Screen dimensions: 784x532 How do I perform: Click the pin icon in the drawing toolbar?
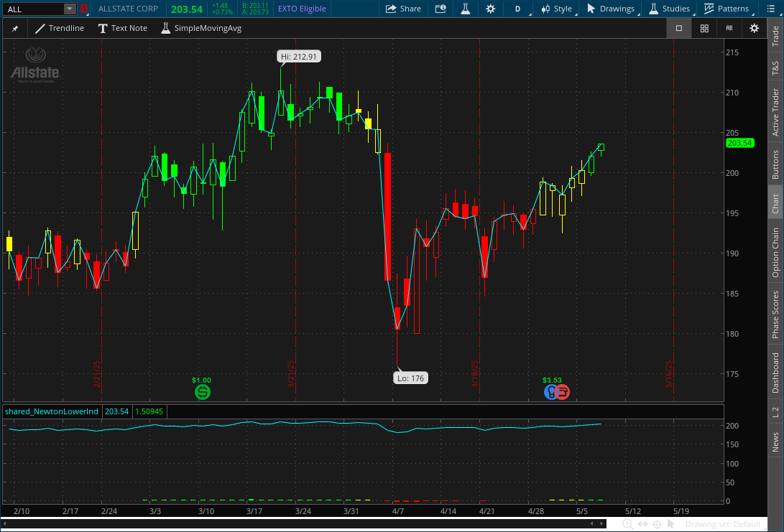coord(15,29)
